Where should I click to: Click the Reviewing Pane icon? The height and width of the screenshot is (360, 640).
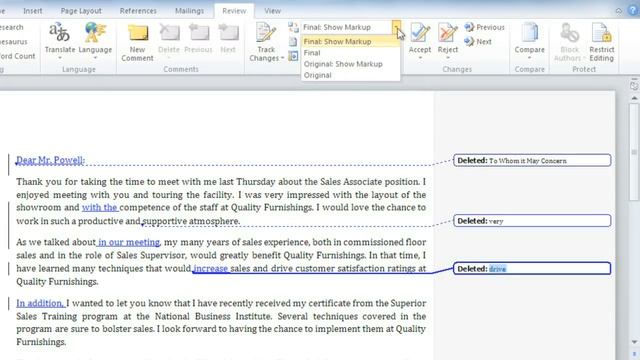[293, 56]
